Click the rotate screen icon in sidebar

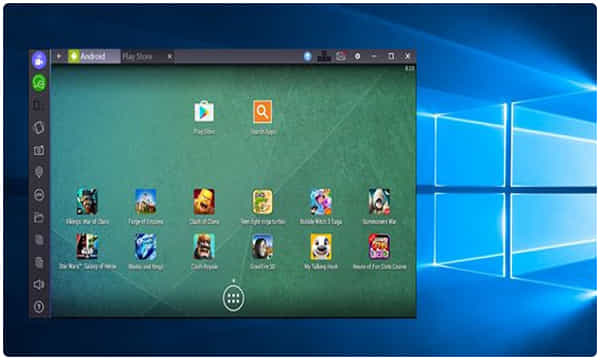point(39,127)
